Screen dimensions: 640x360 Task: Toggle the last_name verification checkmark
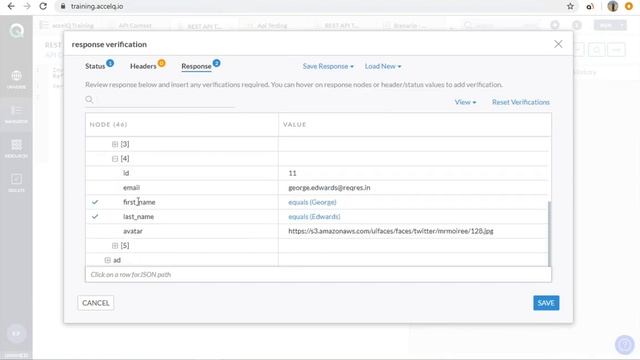[95, 217]
